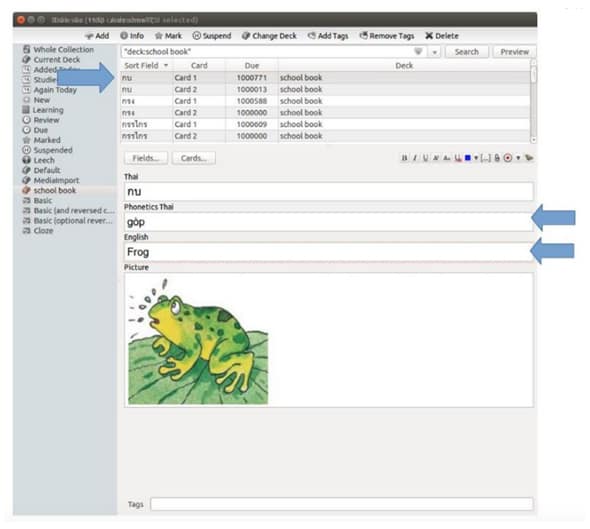The height and width of the screenshot is (529, 590).
Task: Click the filter icon in the search bar
Action: coord(418,52)
